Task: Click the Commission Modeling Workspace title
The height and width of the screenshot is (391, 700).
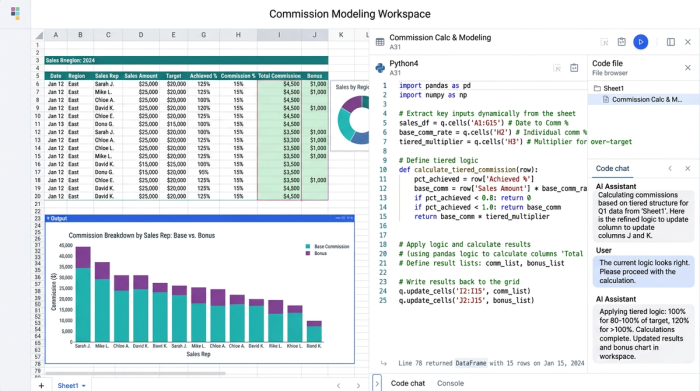Action: pyautogui.click(x=350, y=14)
